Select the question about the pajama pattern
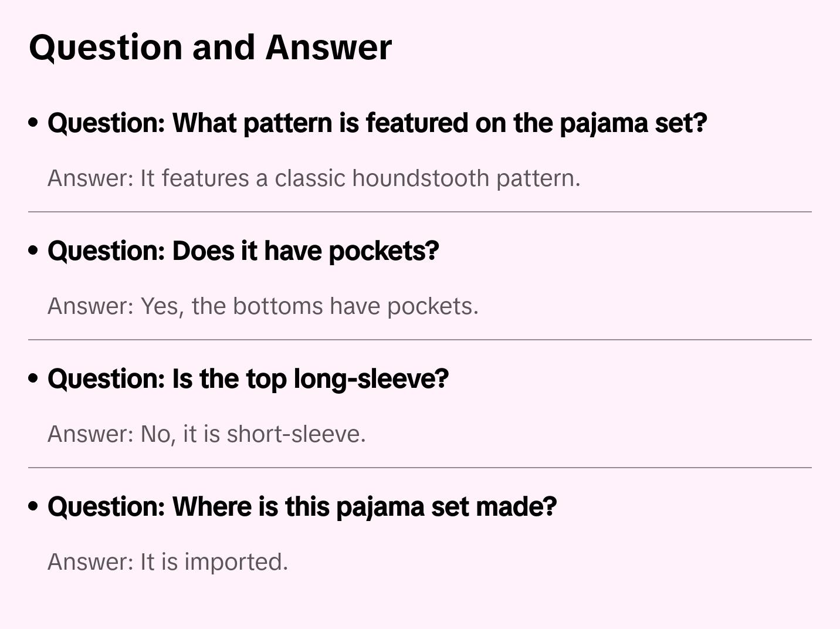840x629 pixels. pos(377,123)
